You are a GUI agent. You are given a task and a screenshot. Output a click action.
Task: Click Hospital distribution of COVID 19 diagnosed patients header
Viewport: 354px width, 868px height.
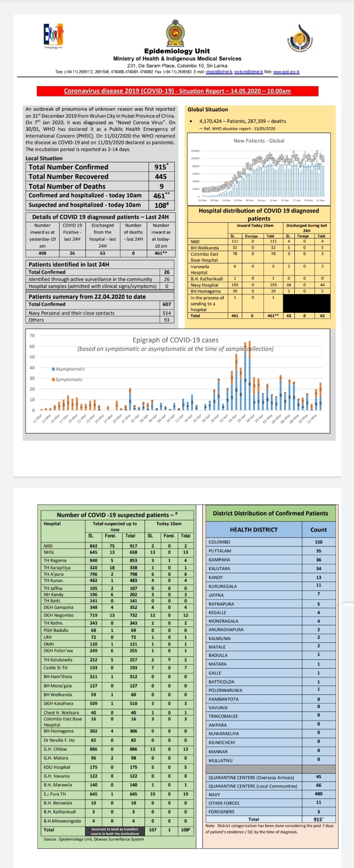click(x=259, y=214)
